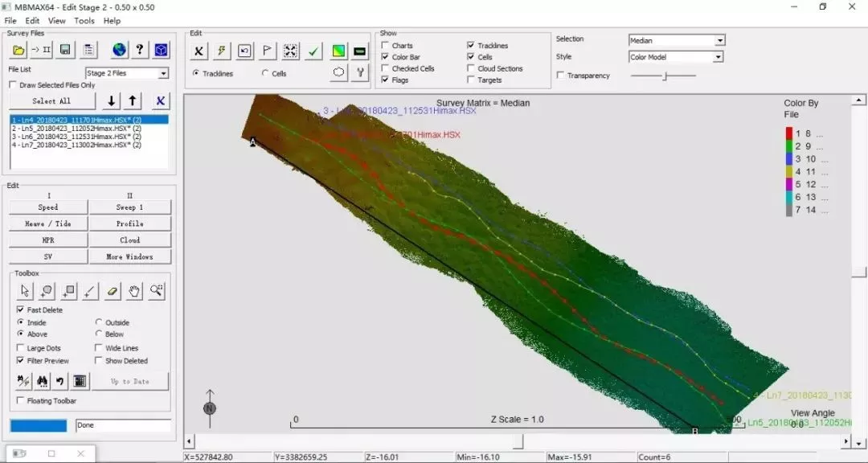Click the More Windows button
Viewport: 868px width, 463px height.
pyautogui.click(x=130, y=257)
